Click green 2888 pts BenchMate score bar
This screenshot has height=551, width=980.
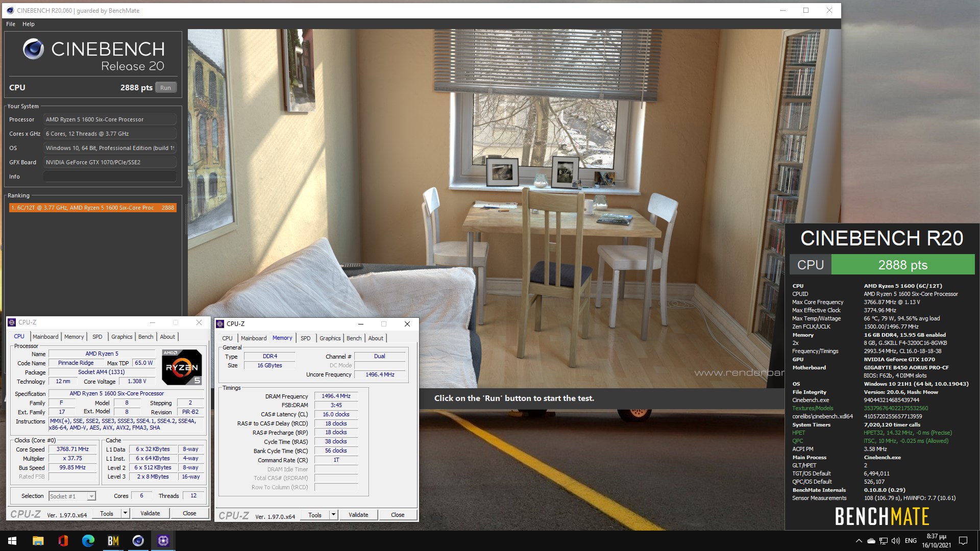(x=903, y=265)
